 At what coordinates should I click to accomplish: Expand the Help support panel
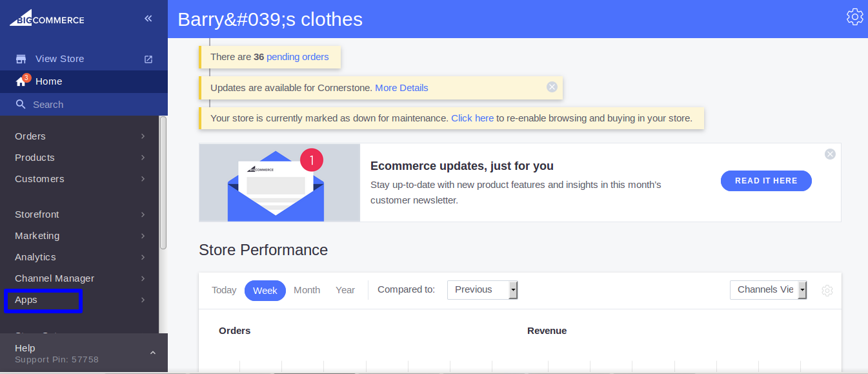pyautogui.click(x=153, y=353)
